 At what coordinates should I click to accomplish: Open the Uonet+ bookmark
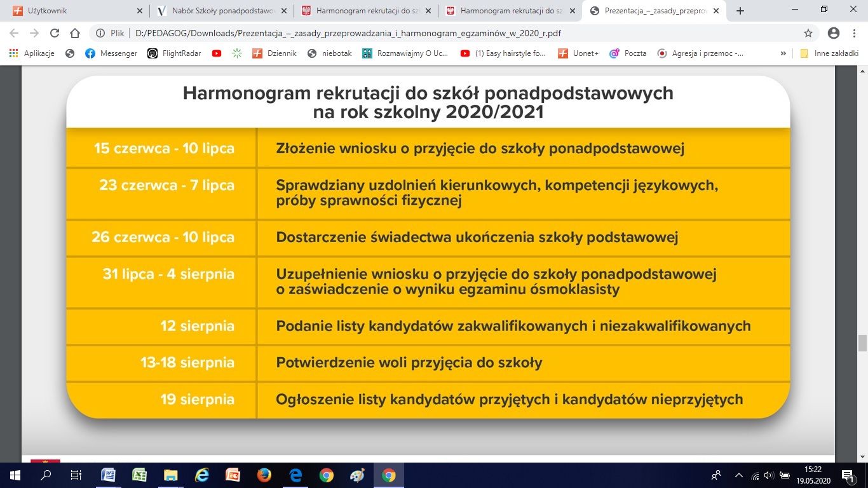pos(578,53)
